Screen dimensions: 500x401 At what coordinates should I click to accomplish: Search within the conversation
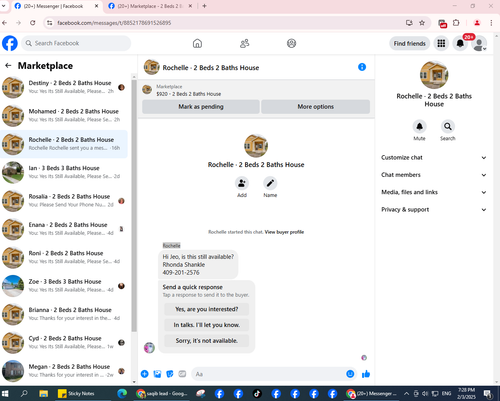[x=448, y=126]
